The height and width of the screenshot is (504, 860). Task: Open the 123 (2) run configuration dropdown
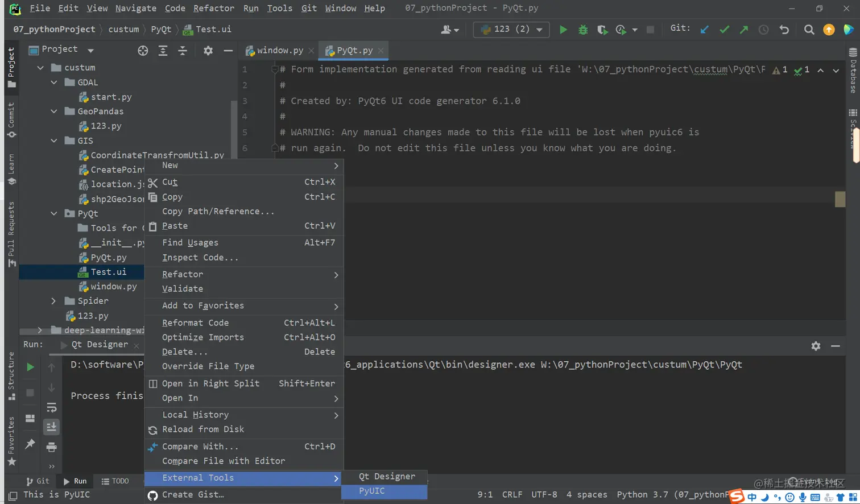pyautogui.click(x=511, y=29)
